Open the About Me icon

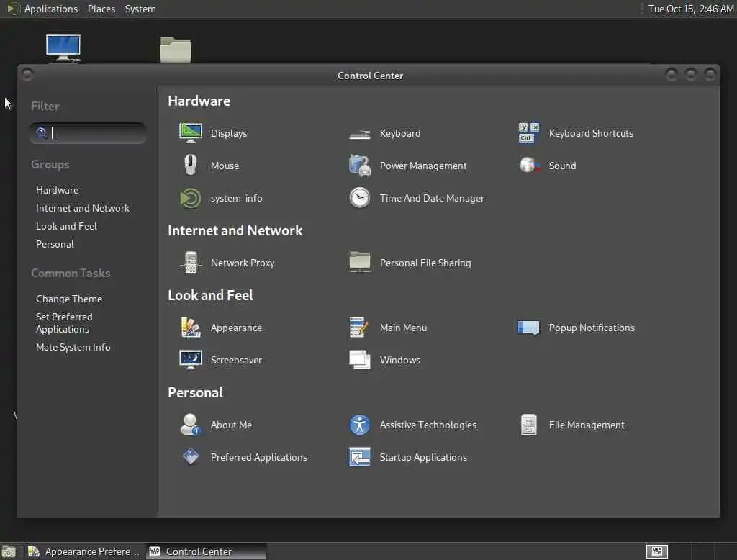click(190, 425)
